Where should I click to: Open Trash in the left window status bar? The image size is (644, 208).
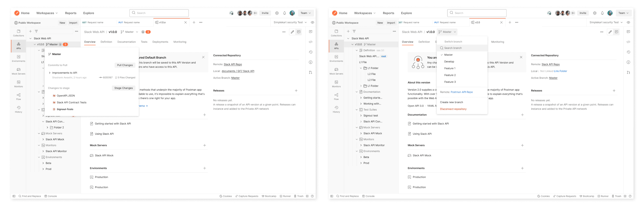[299, 196]
